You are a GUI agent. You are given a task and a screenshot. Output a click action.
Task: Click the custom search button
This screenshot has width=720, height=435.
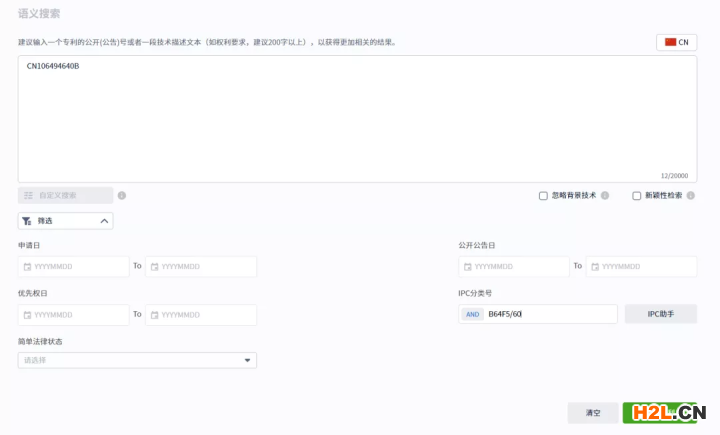[65, 195]
